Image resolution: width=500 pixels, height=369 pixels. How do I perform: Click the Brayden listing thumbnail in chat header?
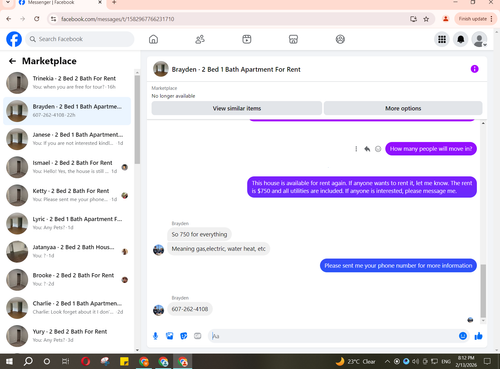coord(161,69)
